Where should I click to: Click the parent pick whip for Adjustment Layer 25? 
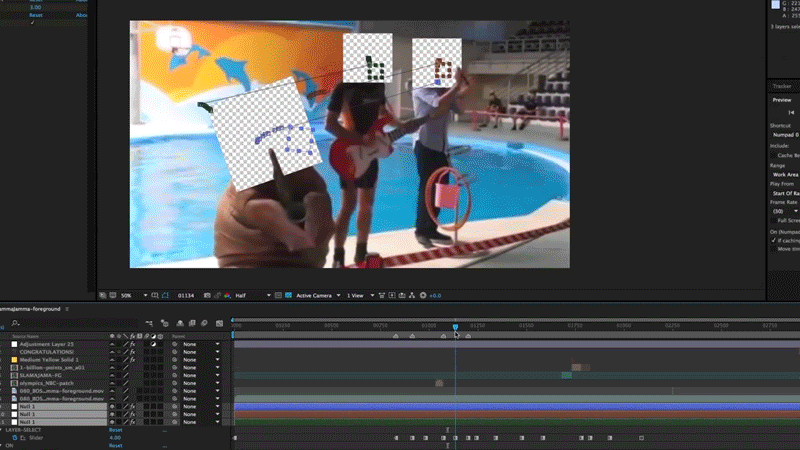click(175, 344)
